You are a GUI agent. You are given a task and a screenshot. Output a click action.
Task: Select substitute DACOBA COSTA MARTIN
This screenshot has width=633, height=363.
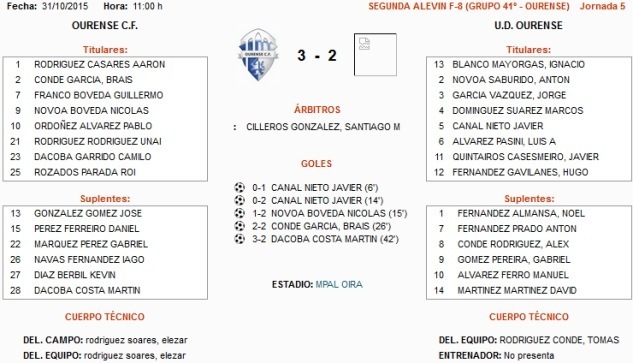(87, 290)
